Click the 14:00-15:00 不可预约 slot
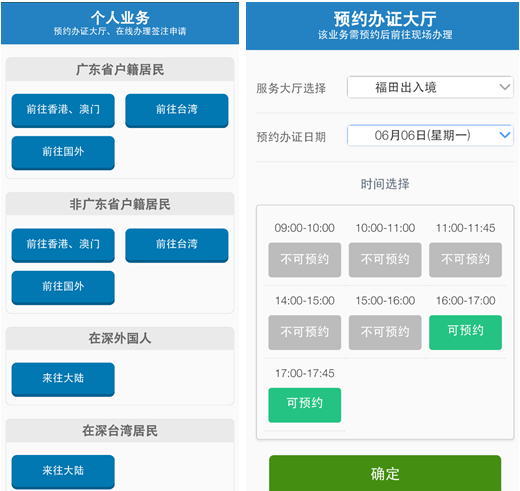520x491 pixels. click(x=305, y=332)
